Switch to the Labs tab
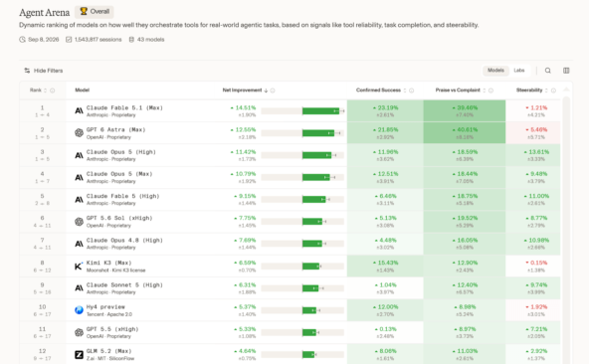Screen dimensions: 589x364 518,71
